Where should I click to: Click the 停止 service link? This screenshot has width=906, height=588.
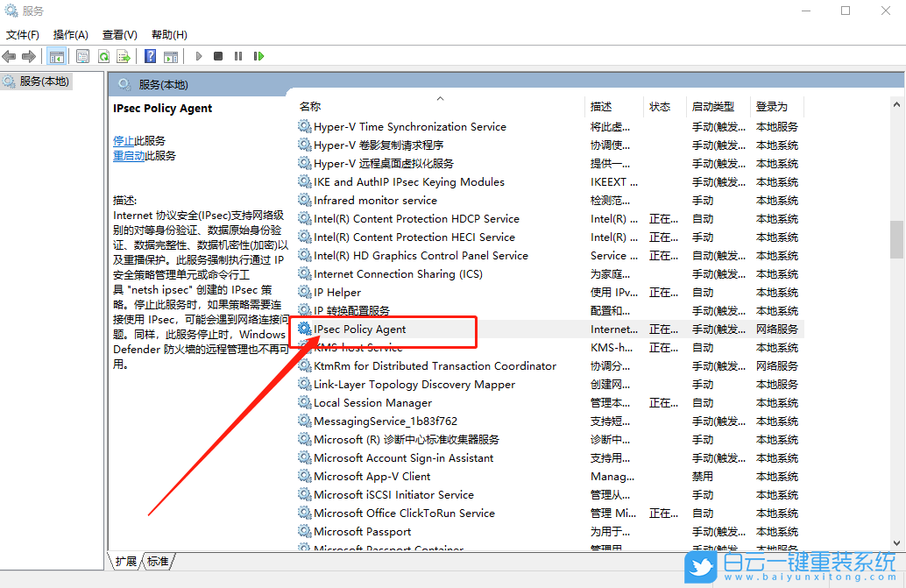[124, 140]
